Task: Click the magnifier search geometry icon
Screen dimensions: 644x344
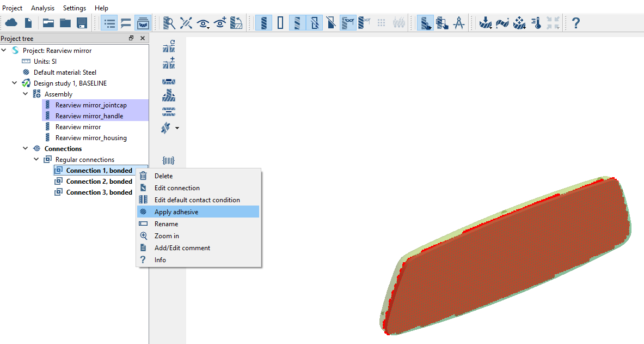Action: click(x=169, y=23)
